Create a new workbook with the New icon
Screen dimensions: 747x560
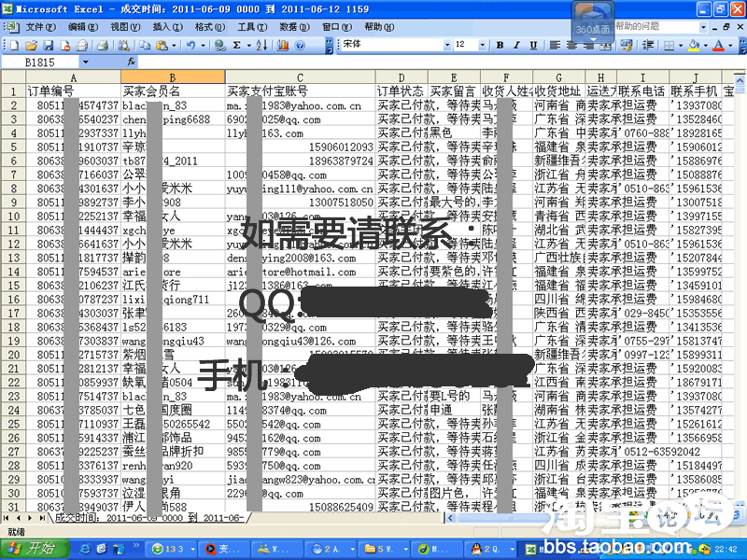coord(15,45)
